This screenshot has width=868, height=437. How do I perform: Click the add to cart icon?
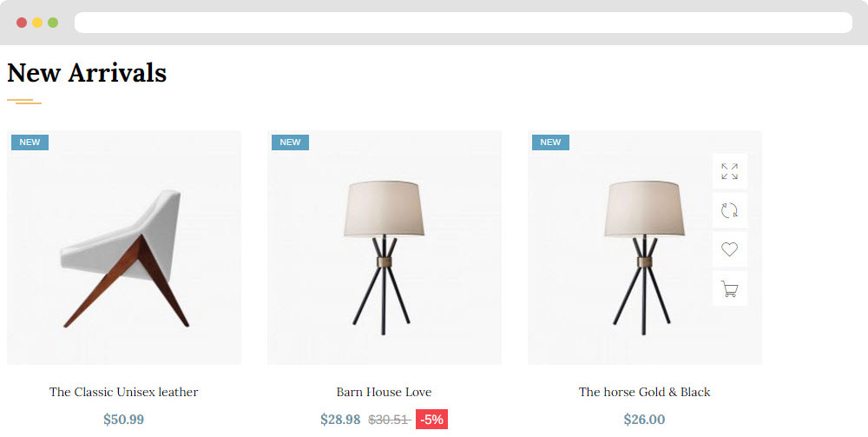tap(730, 288)
